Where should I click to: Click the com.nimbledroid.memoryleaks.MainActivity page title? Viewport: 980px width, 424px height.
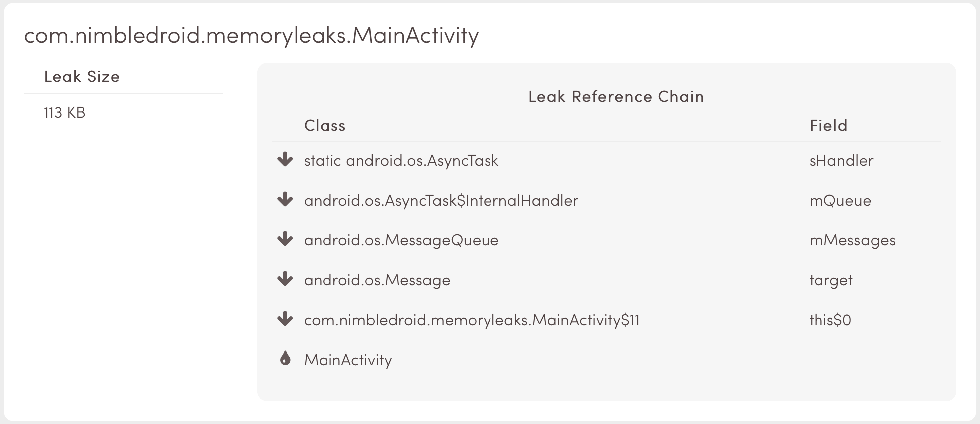click(x=252, y=36)
